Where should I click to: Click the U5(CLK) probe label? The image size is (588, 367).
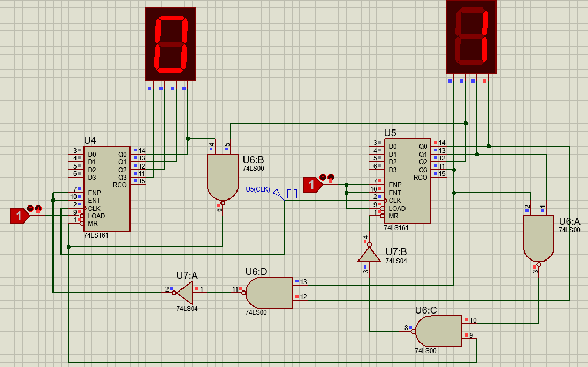coord(258,189)
